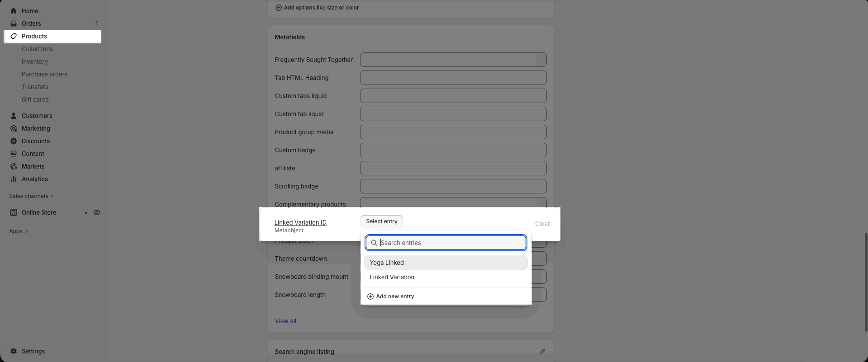The image size is (868, 362).
Task: Click the Orders inbox icon
Action: pyautogui.click(x=14, y=24)
